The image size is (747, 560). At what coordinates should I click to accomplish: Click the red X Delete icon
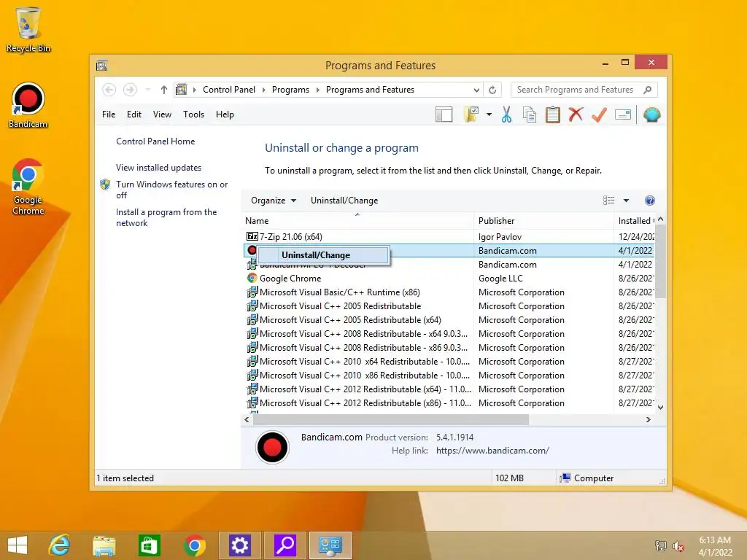click(x=576, y=114)
